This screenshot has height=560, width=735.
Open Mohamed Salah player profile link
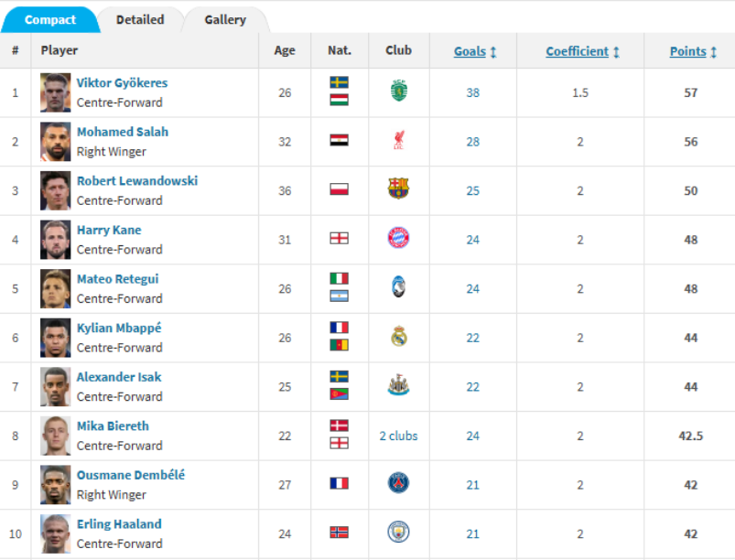click(122, 132)
